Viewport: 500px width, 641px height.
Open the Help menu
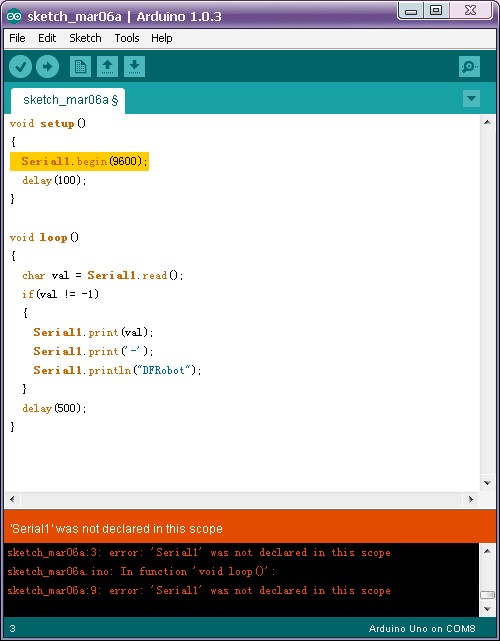161,38
